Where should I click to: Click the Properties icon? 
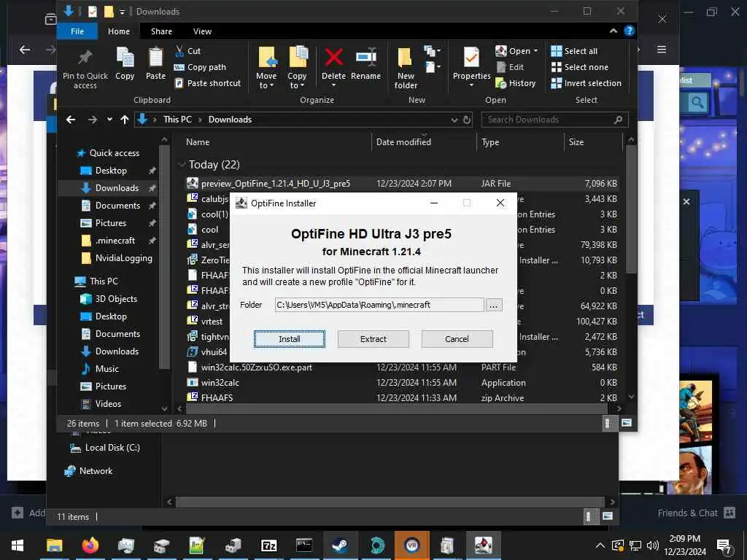(472, 57)
